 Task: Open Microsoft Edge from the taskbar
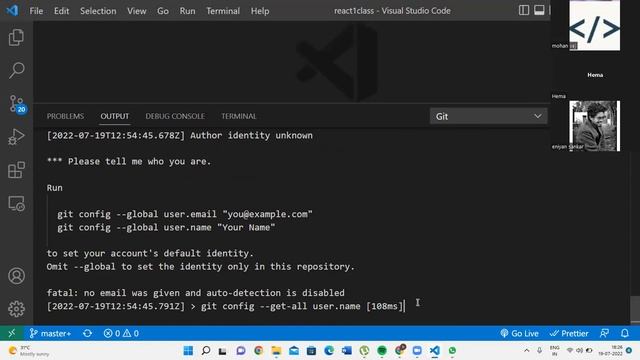(x=329, y=351)
